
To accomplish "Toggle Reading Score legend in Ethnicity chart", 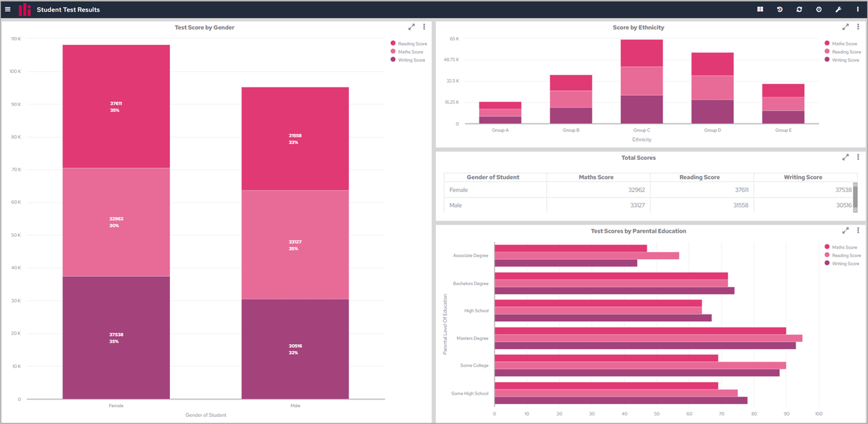I will pyautogui.click(x=843, y=52).
